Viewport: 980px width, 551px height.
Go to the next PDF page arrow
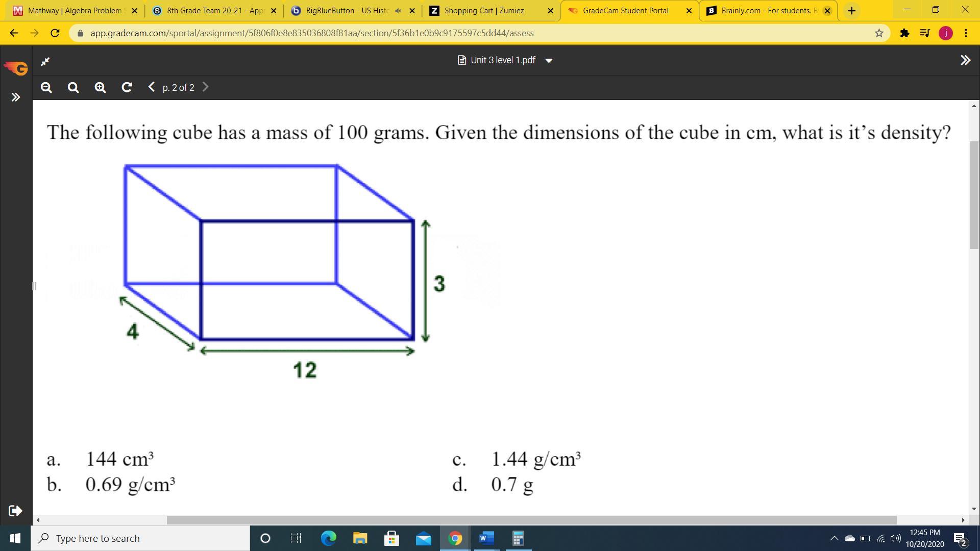pos(205,87)
